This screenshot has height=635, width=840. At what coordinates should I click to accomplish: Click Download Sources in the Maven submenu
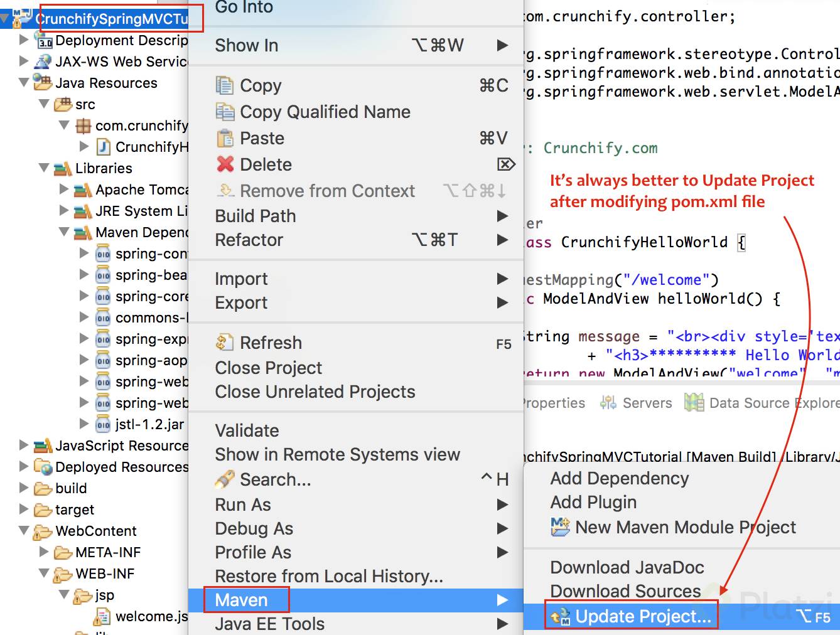pos(625,591)
